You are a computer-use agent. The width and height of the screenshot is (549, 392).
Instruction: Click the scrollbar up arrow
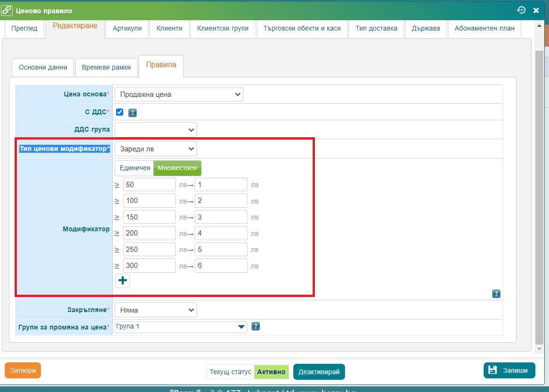tap(540, 25)
